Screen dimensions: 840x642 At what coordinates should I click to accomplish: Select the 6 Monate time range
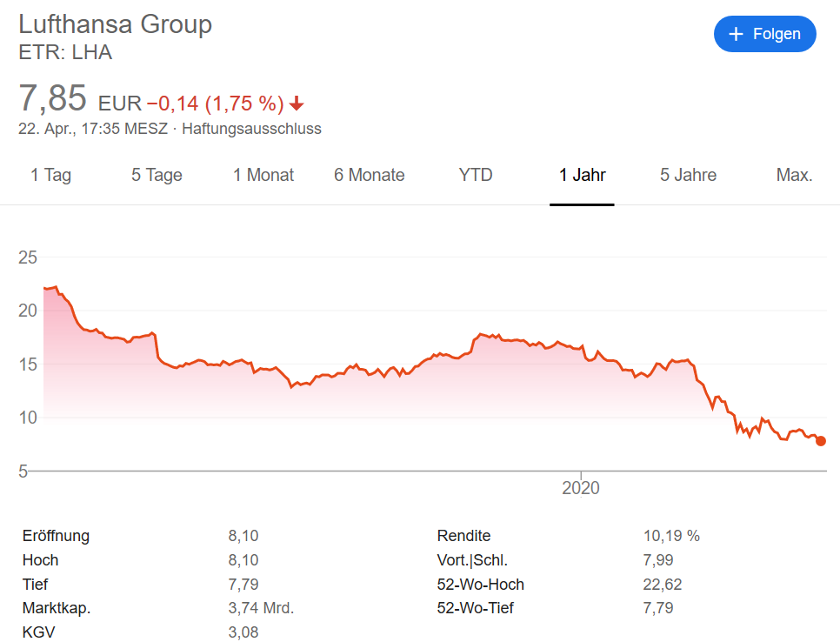tap(369, 175)
